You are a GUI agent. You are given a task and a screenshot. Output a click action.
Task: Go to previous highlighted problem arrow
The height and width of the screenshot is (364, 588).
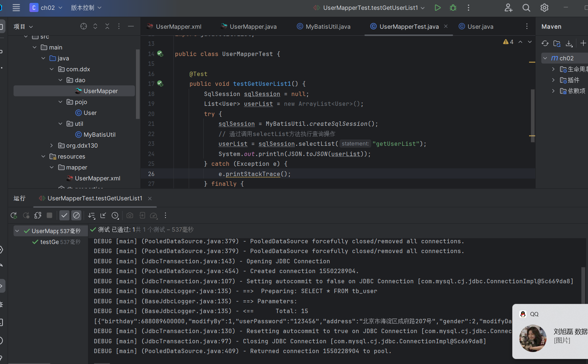[520, 42]
